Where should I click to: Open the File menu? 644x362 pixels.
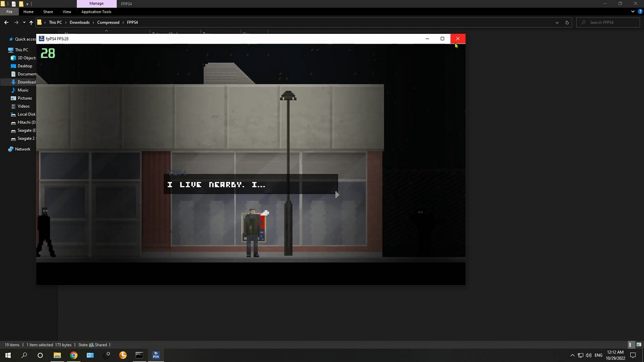point(9,12)
